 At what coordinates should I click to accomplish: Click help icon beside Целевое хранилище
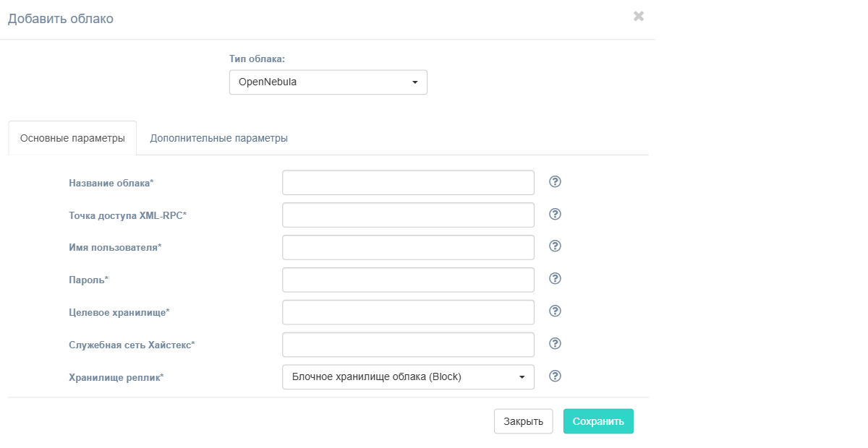(x=555, y=311)
